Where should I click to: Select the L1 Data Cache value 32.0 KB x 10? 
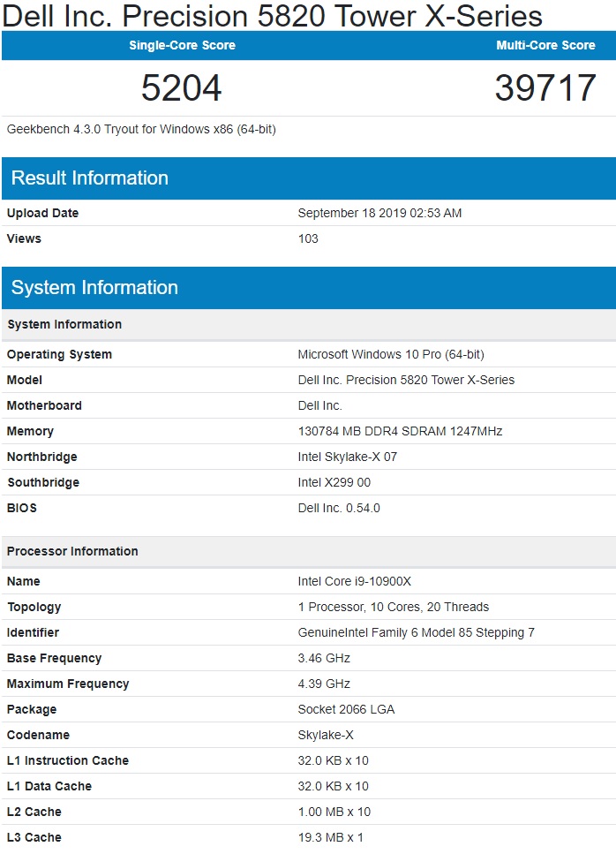pos(333,786)
